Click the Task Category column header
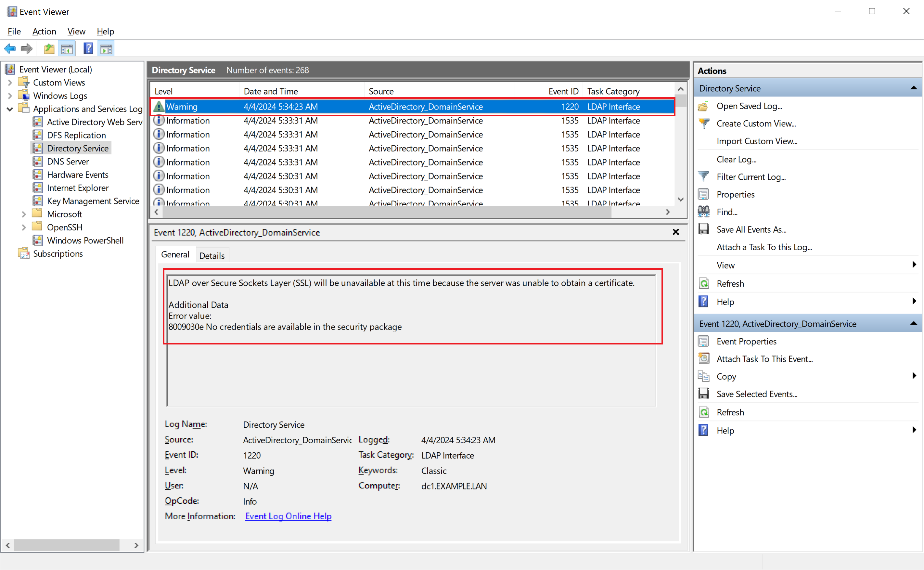 click(x=629, y=91)
